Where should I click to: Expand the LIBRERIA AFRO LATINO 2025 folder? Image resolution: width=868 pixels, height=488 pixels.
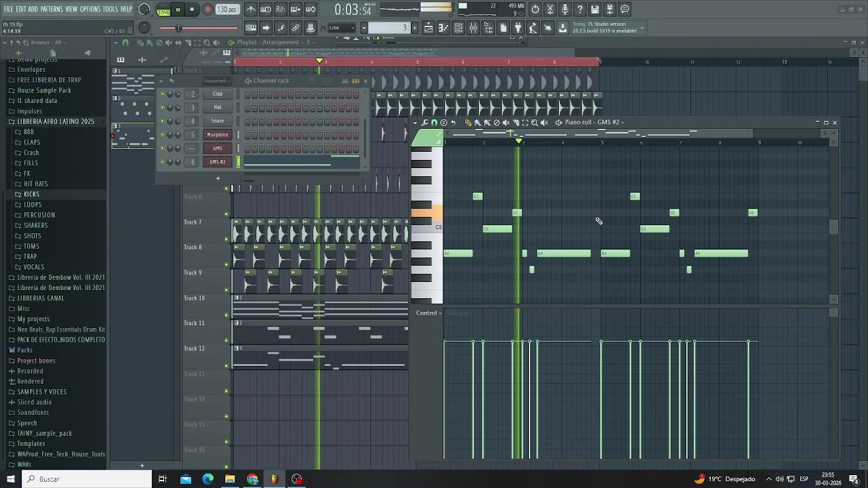click(x=56, y=121)
